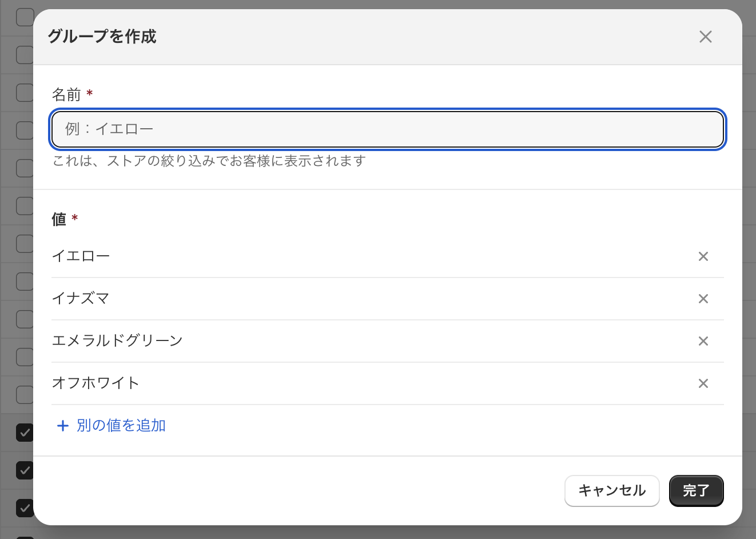Click the 別の値を追加 link

click(121, 425)
